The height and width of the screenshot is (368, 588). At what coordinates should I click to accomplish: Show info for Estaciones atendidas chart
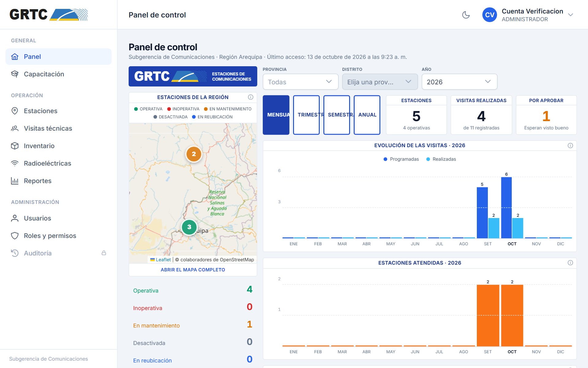pyautogui.click(x=570, y=263)
